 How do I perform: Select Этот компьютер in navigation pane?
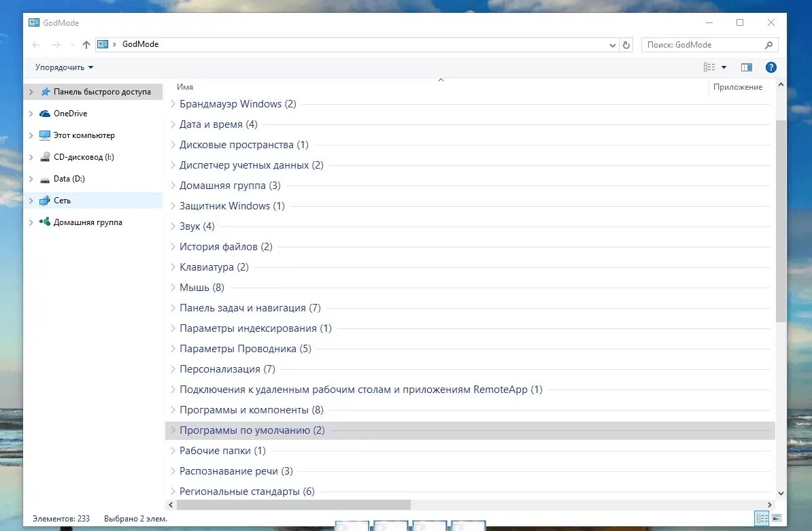(84, 135)
